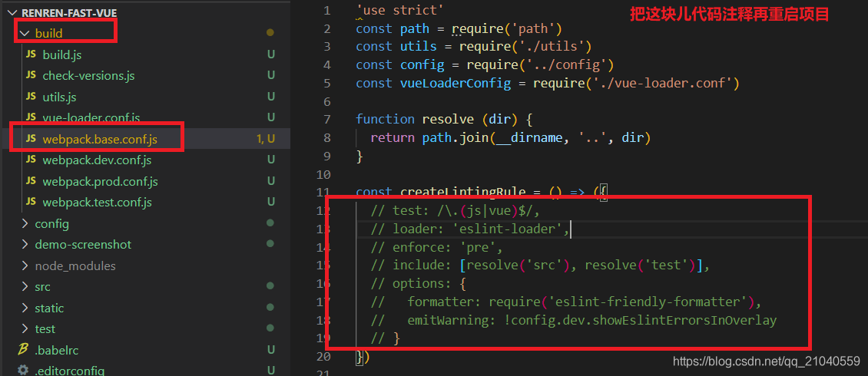868x376 pixels.
Task: Click modified dot on the build folder row
Action: [x=270, y=33]
